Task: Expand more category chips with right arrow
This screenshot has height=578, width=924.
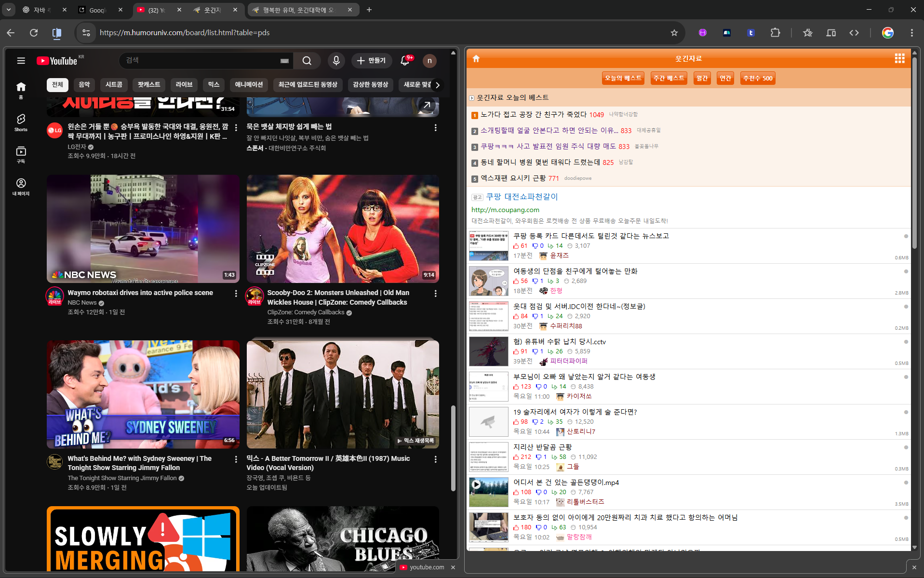Action: tap(437, 85)
